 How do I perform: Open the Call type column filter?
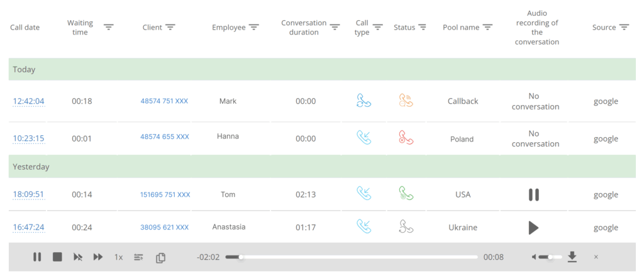[378, 27]
